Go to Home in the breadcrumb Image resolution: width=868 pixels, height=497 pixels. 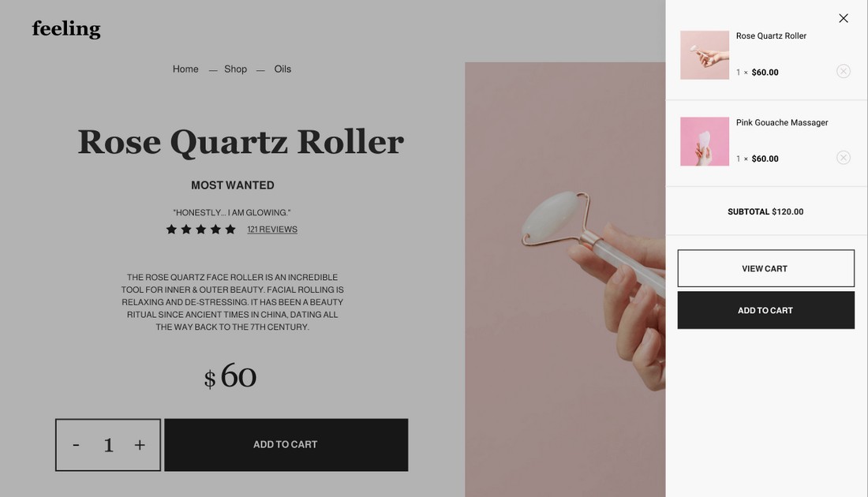coord(185,69)
